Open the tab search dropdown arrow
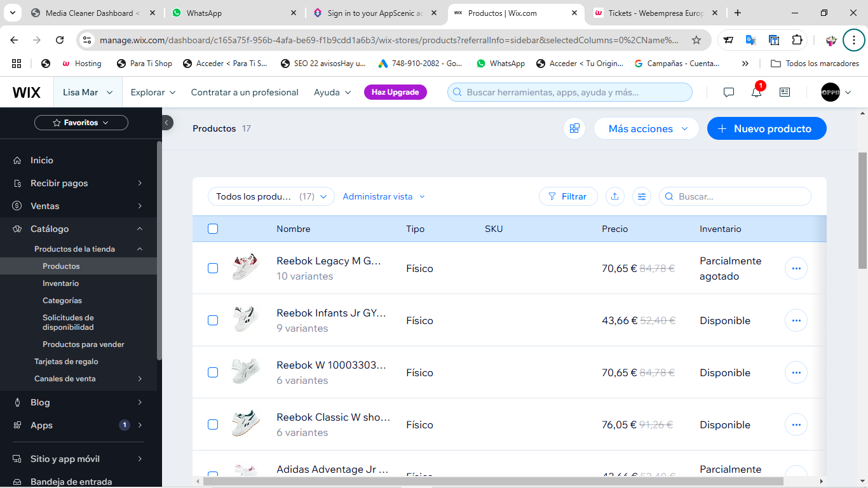The width and height of the screenshot is (868, 488). (12, 13)
